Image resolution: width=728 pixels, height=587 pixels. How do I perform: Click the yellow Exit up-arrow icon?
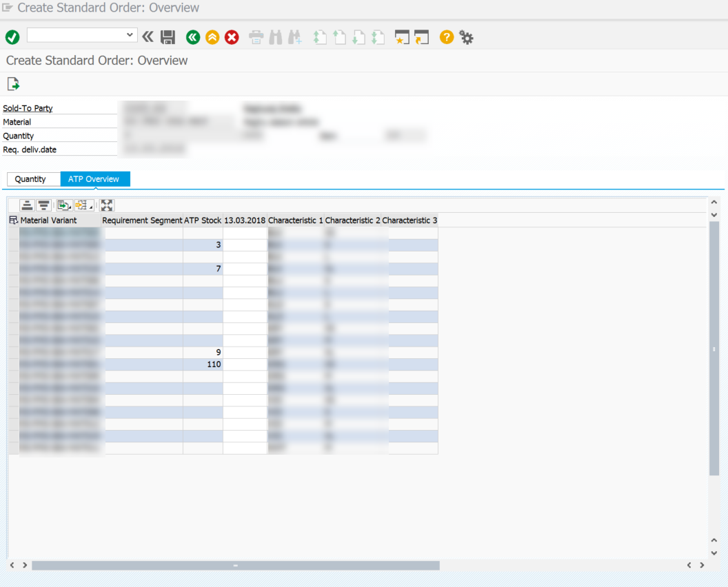212,37
